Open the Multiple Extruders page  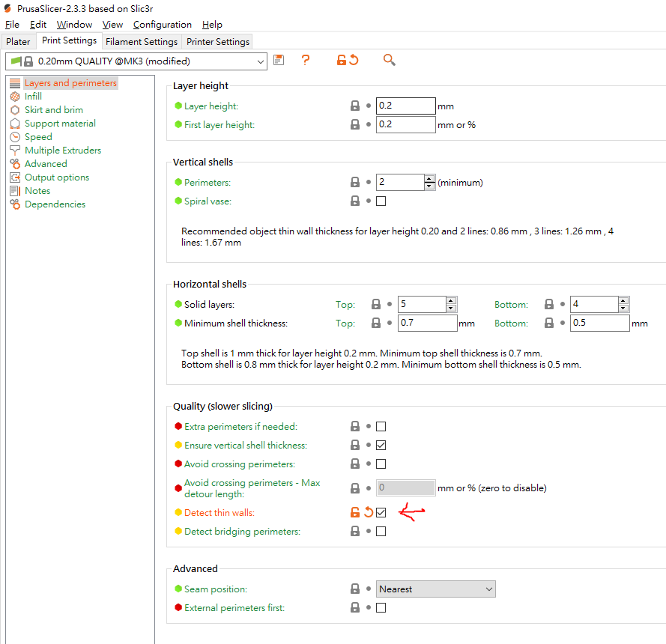click(x=63, y=151)
